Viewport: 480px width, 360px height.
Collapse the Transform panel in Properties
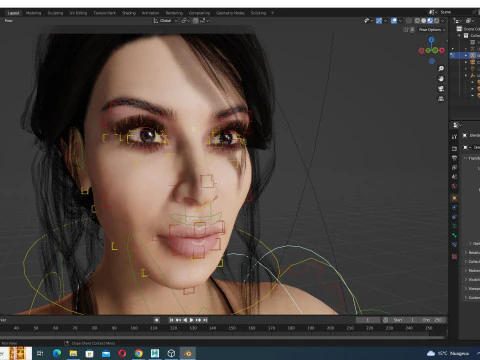point(466,158)
